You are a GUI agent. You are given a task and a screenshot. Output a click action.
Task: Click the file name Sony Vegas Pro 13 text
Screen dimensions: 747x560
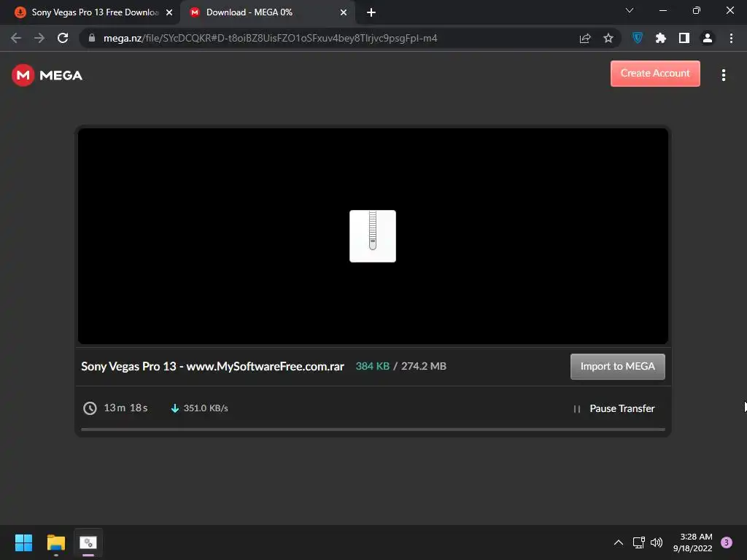tap(212, 366)
